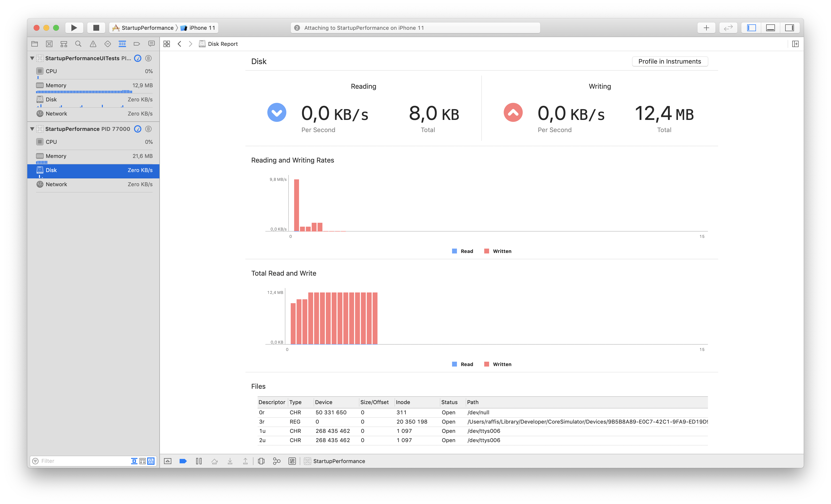Select the 0r /dev/null file row
The image size is (831, 504).
click(x=483, y=413)
